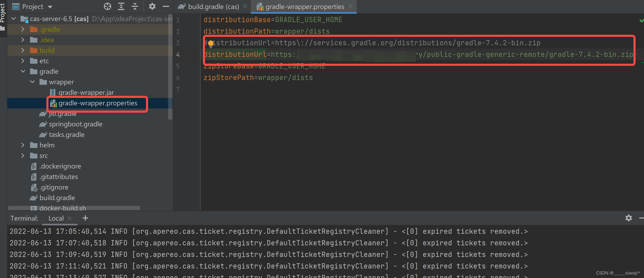Click the locate/select opened file target icon
The height and width of the screenshot is (278, 644).
tap(108, 6)
